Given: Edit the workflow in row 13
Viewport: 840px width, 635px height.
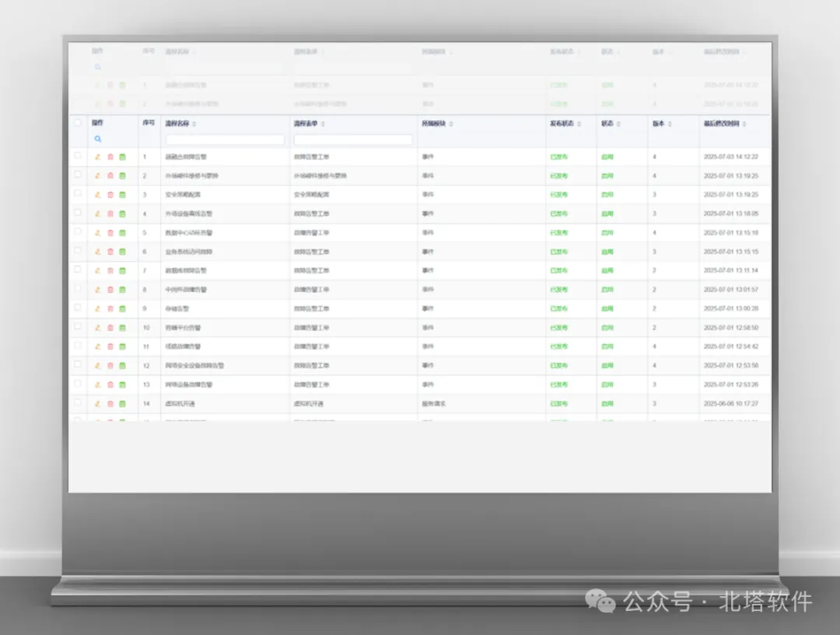Looking at the screenshot, I should (x=97, y=385).
